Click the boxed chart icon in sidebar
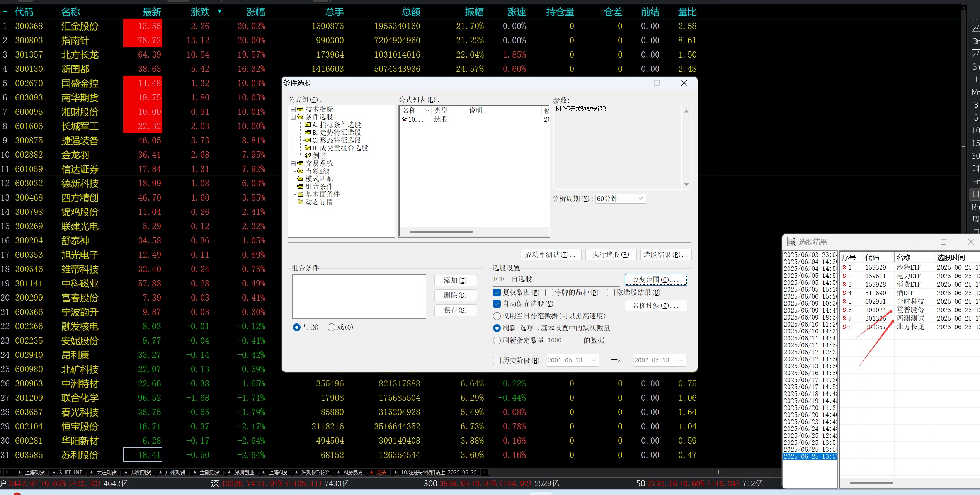The height and width of the screenshot is (495, 980). tap(976, 54)
